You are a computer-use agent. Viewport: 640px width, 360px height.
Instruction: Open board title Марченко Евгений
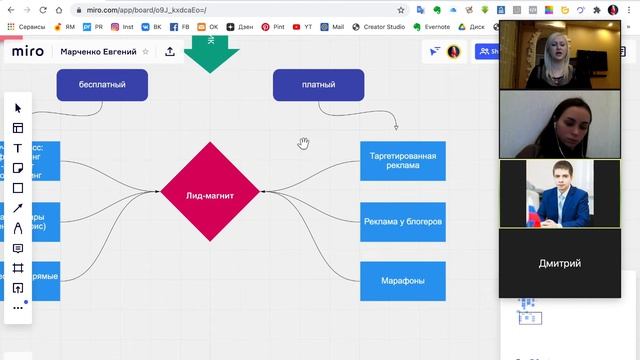point(98,52)
